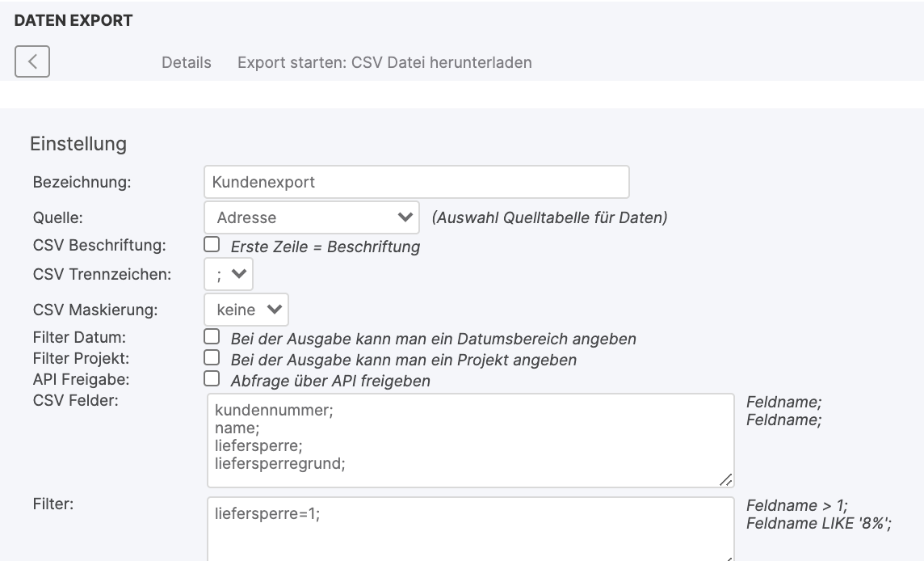This screenshot has height=561, width=924.
Task: Open the CSV Trennzeichen dropdown
Action: coord(229,274)
